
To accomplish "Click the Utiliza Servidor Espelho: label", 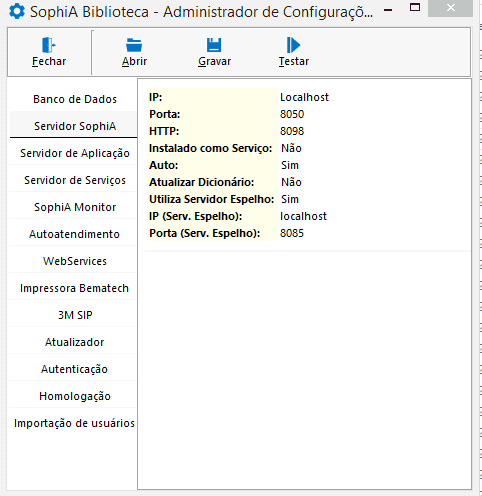I will (212, 199).
